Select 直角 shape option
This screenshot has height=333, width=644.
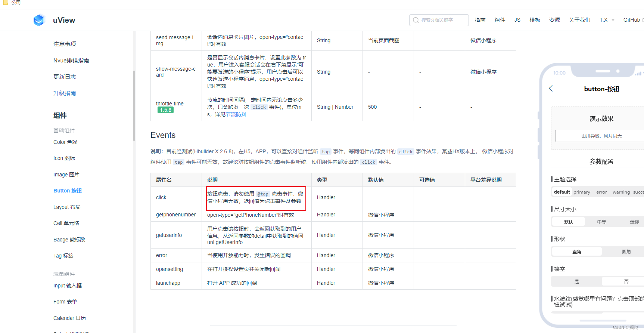click(577, 252)
